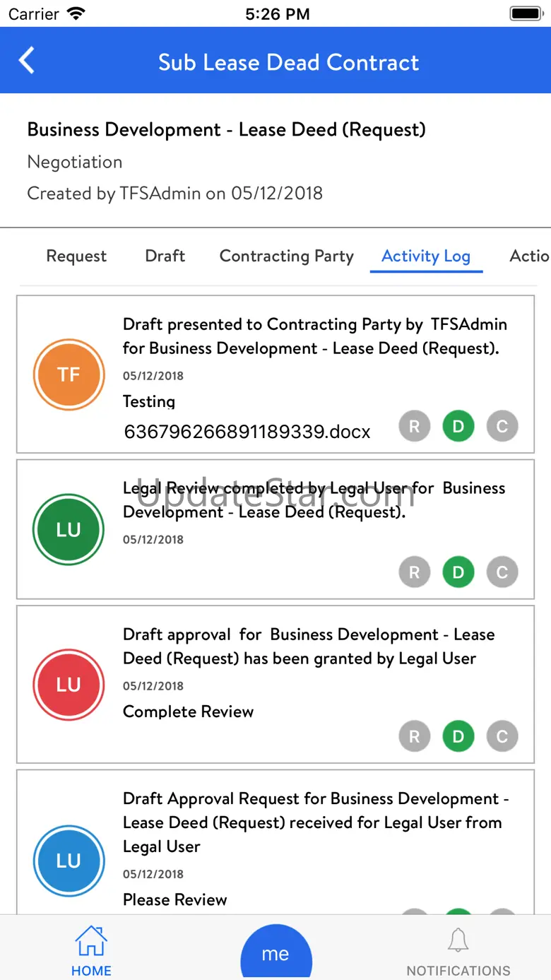
Task: Tap C badge on Draft presented entry
Action: pyautogui.click(x=502, y=426)
